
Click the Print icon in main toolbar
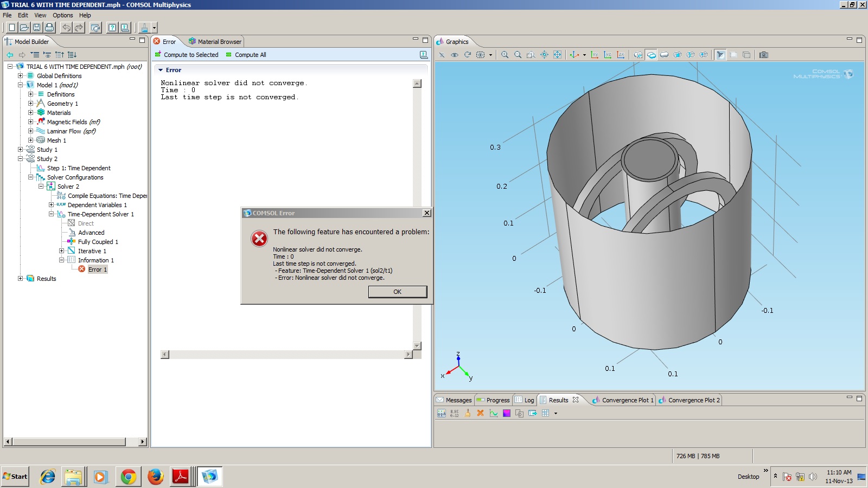[49, 28]
